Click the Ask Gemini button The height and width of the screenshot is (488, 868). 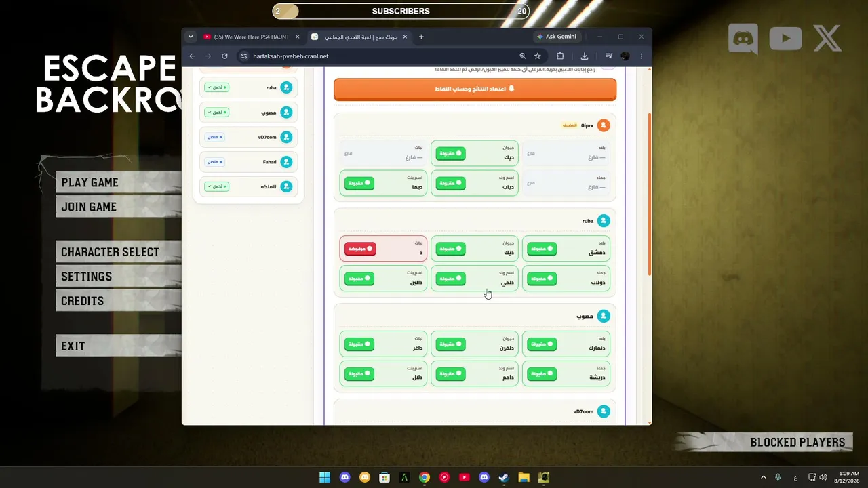coord(557,37)
